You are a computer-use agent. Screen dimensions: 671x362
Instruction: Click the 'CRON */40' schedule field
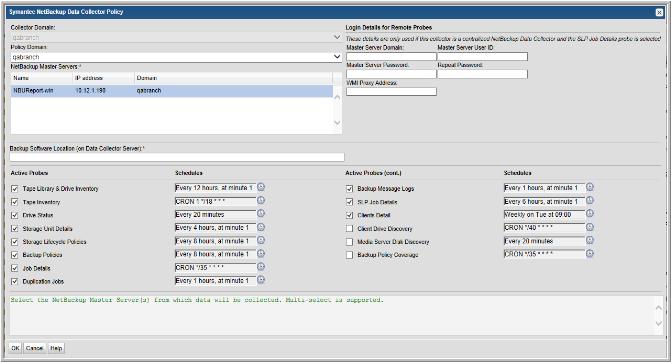[x=544, y=228]
